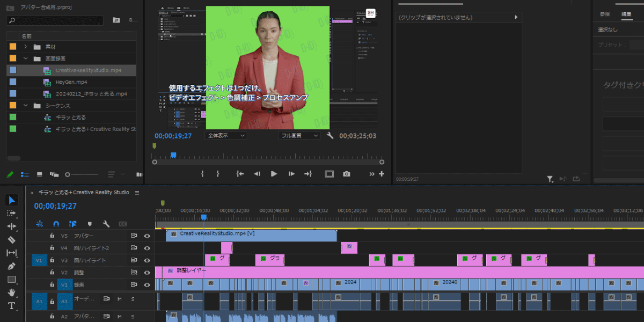Select the Ripple Edit tool

coord(12,226)
